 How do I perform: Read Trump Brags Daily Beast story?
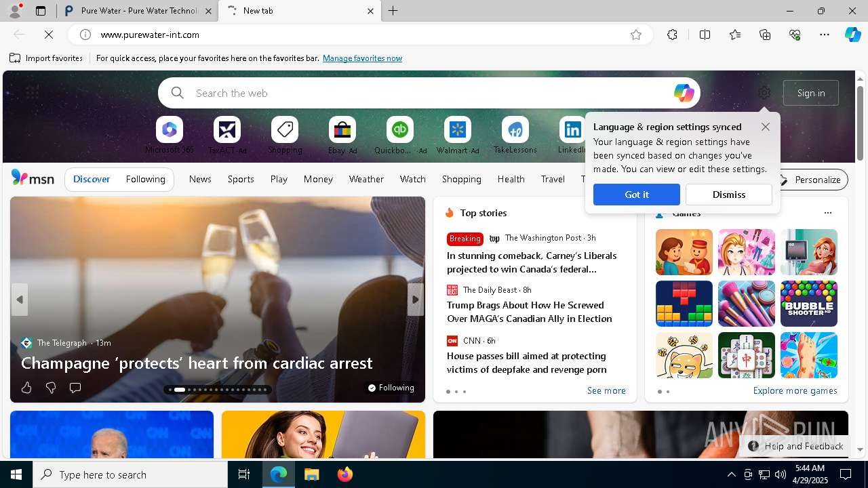530,312
